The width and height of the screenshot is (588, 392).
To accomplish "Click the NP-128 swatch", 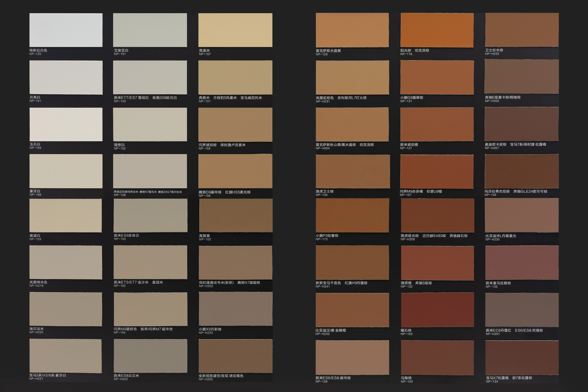I will (353, 358).
